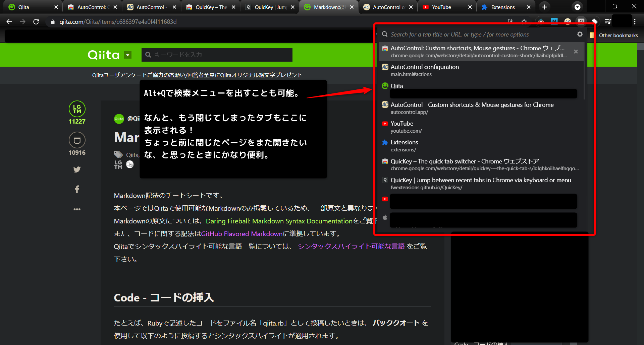644x345 pixels.
Task: Bookmark this page with the star icon
Action: [x=524, y=21]
